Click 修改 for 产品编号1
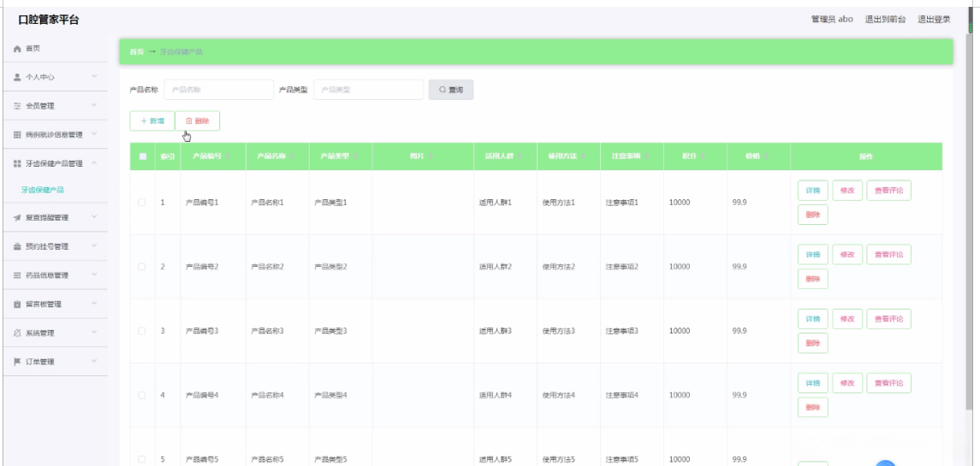 click(x=847, y=191)
